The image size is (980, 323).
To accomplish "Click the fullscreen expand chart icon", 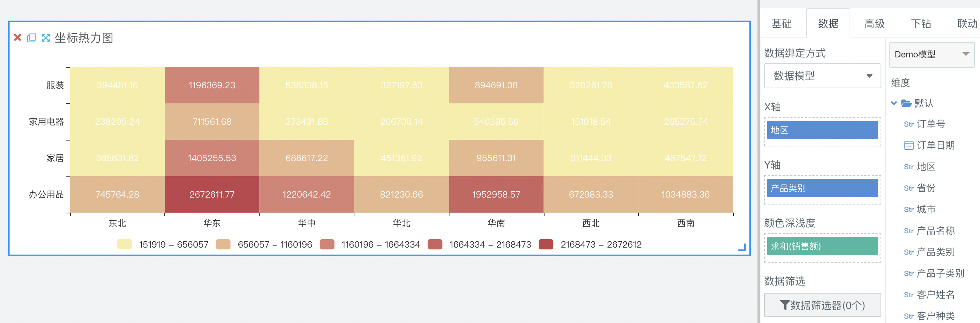I will [46, 38].
